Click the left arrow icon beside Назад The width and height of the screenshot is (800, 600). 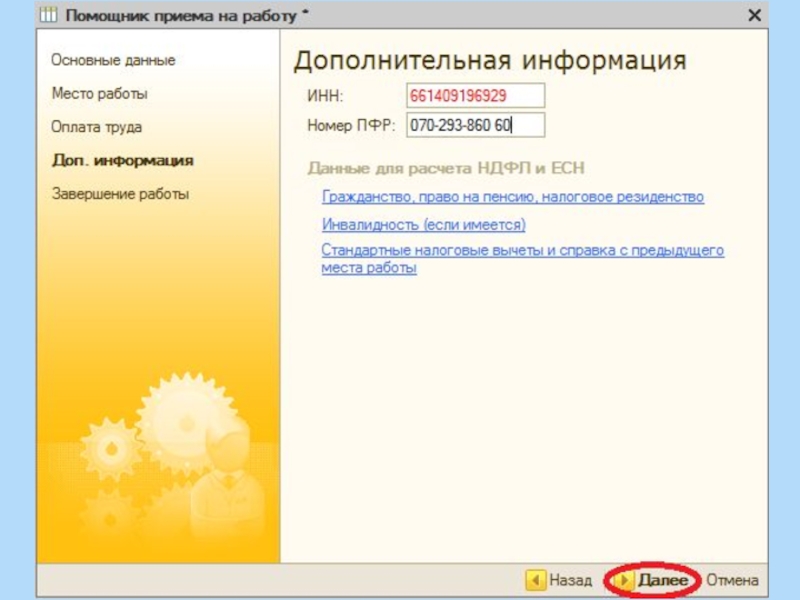[x=536, y=580]
